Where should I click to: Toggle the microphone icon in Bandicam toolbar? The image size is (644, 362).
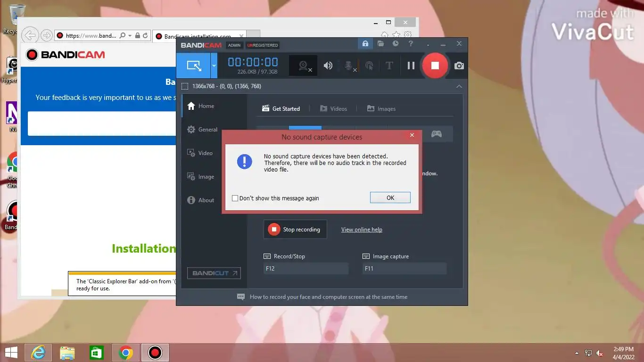(x=349, y=66)
